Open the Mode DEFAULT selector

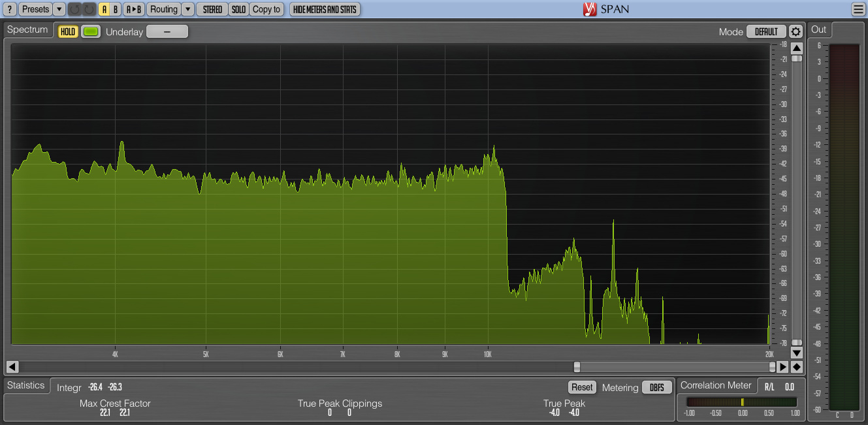(x=766, y=32)
